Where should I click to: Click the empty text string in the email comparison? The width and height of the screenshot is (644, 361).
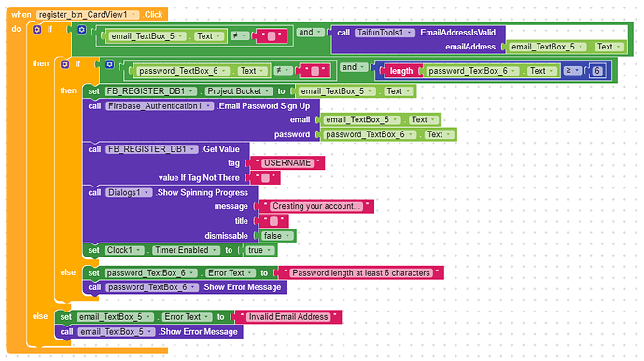pyautogui.click(x=271, y=36)
